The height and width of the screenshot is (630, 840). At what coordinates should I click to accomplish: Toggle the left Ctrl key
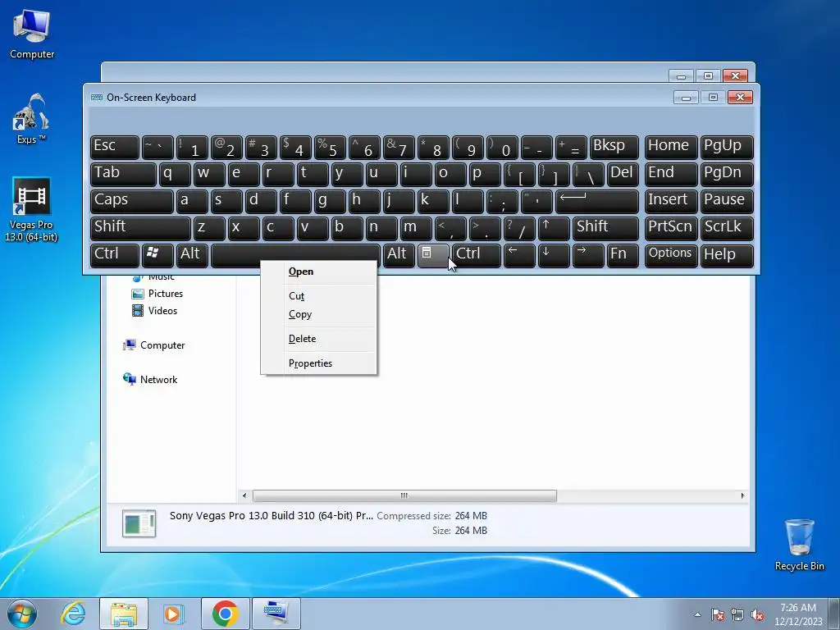115,254
